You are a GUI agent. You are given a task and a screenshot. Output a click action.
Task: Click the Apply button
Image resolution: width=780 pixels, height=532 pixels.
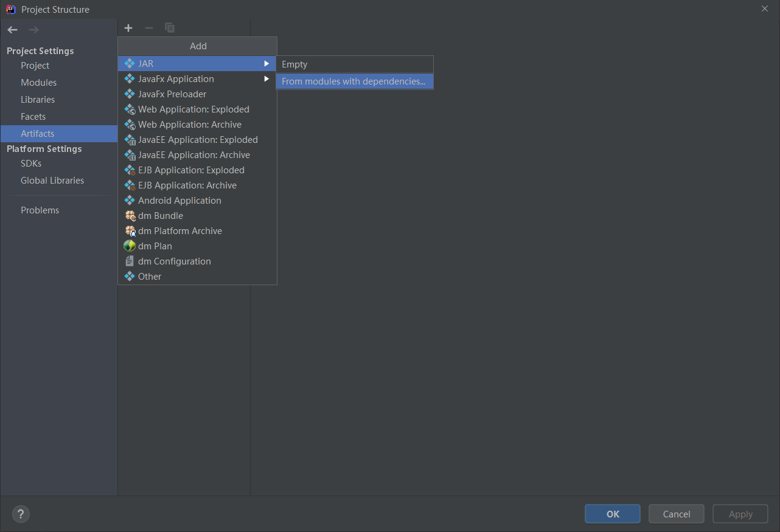coord(740,514)
